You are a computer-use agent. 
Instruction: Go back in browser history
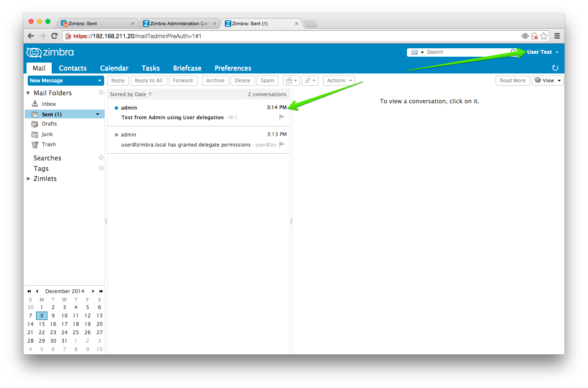coord(31,36)
